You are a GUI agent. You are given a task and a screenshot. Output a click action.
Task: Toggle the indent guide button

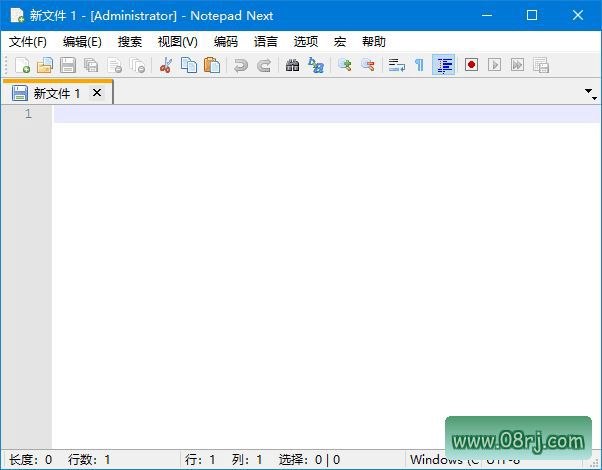tap(443, 65)
